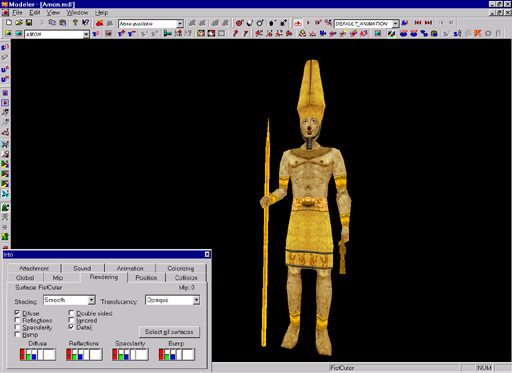Screen dimensions: 512x373
Task: Click the yellow question mark Help icon
Action: 75,23
